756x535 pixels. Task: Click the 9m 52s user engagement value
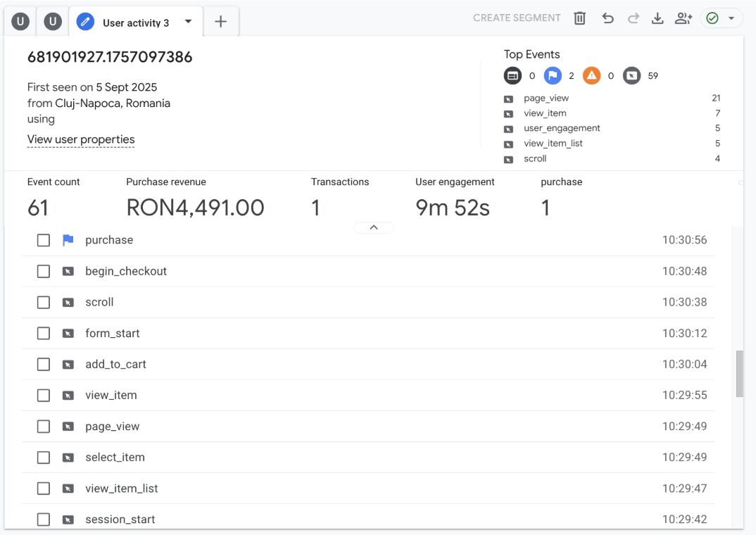(452, 208)
